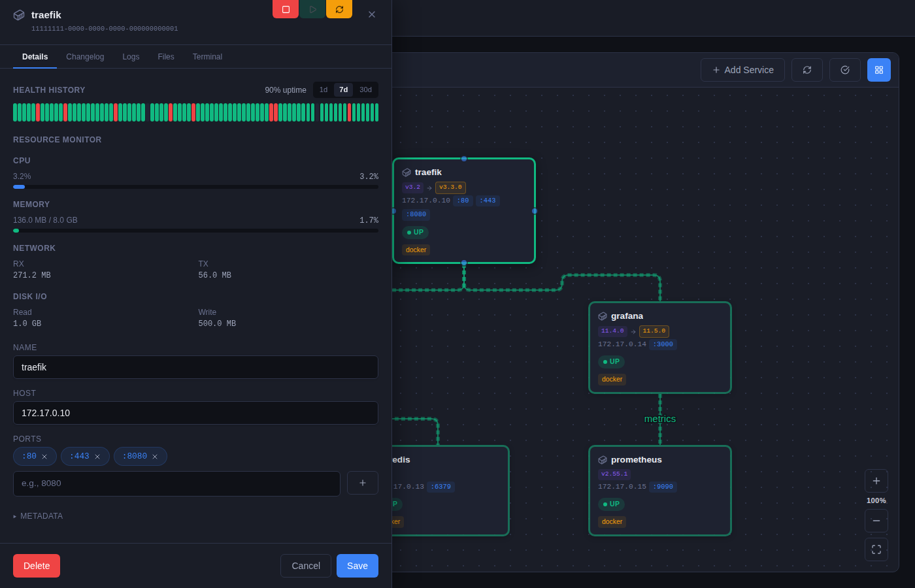
Task: Click the orange restart service icon
Action: pos(339,9)
